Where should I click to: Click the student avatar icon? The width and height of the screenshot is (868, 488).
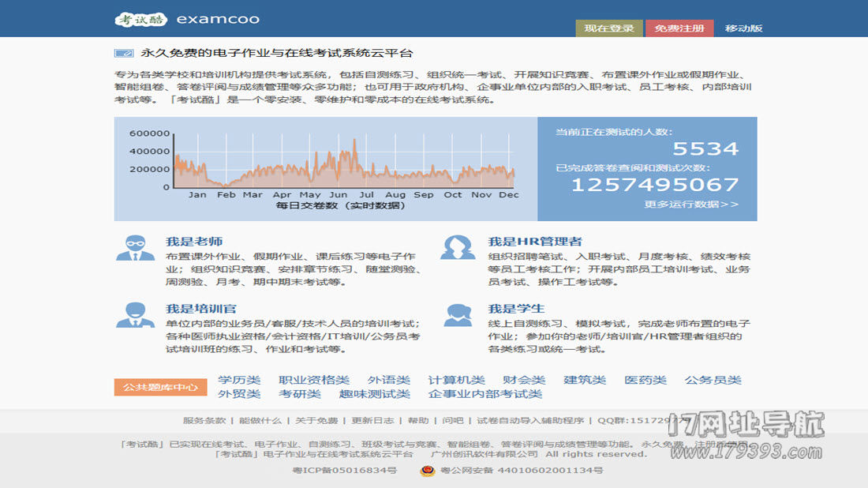tap(458, 314)
